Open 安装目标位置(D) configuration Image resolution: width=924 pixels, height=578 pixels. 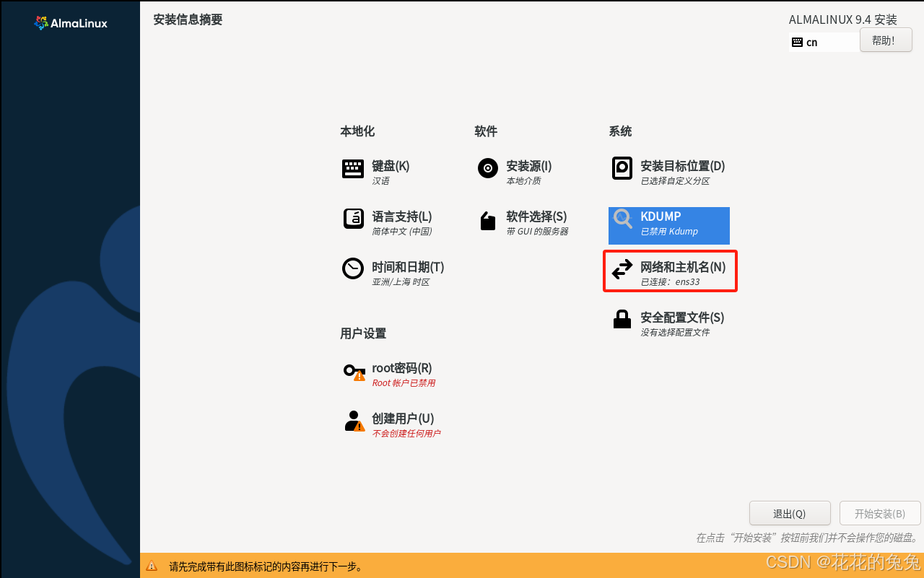683,165
